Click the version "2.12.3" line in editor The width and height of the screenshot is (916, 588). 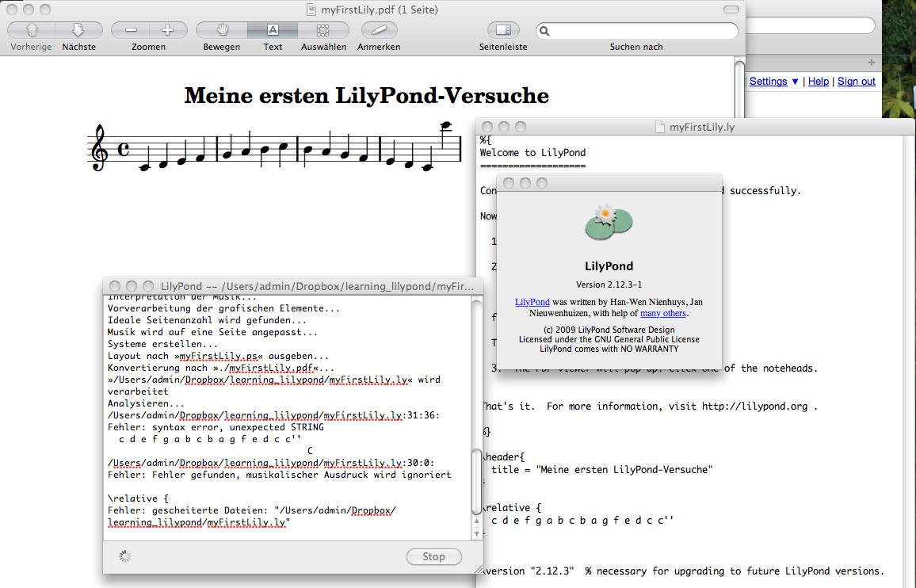[x=682, y=571]
